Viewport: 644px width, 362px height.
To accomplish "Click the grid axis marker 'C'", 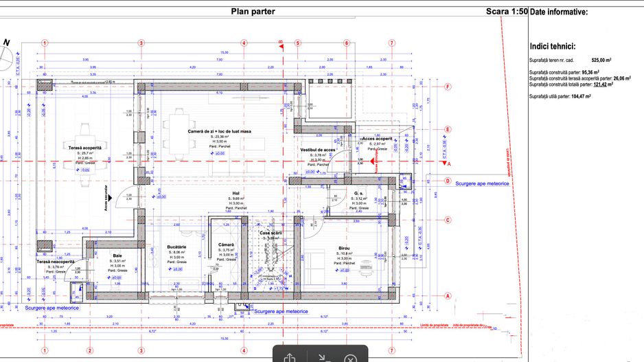I will 448,220.
